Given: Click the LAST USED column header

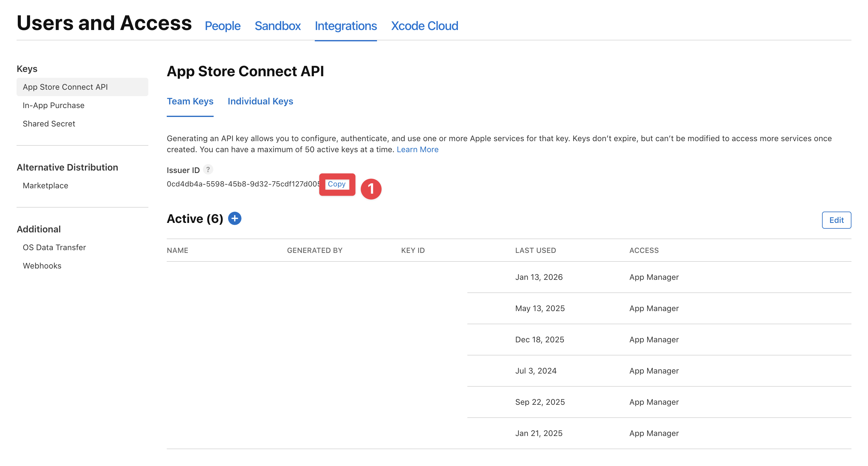Looking at the screenshot, I should pos(535,250).
